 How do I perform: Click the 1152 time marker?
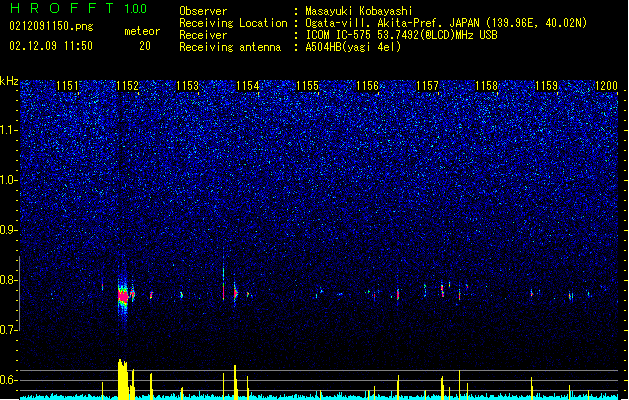click(127, 85)
